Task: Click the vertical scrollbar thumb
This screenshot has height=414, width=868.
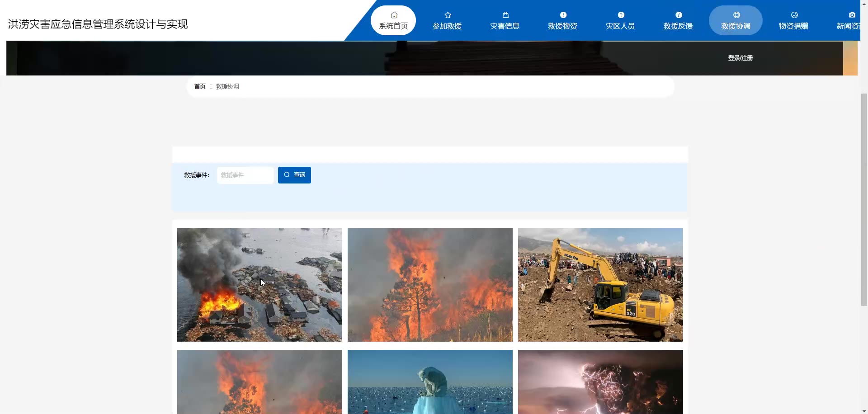Action: tap(864, 200)
